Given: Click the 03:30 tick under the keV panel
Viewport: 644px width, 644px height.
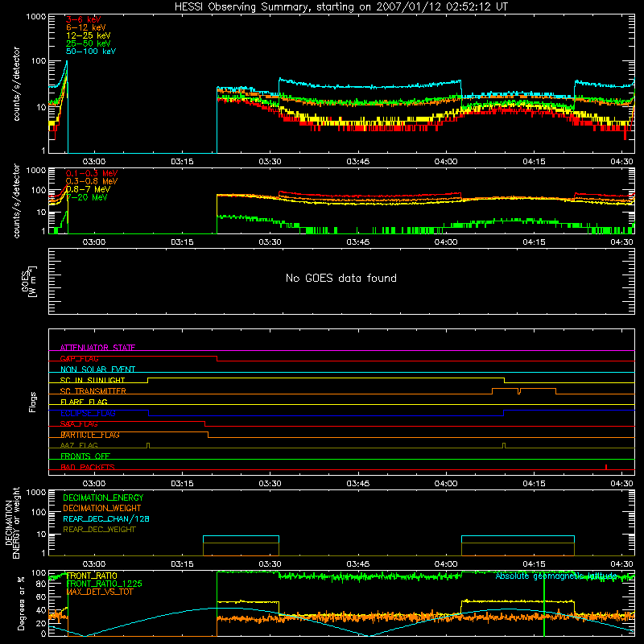Looking at the screenshot, I should [270, 162].
